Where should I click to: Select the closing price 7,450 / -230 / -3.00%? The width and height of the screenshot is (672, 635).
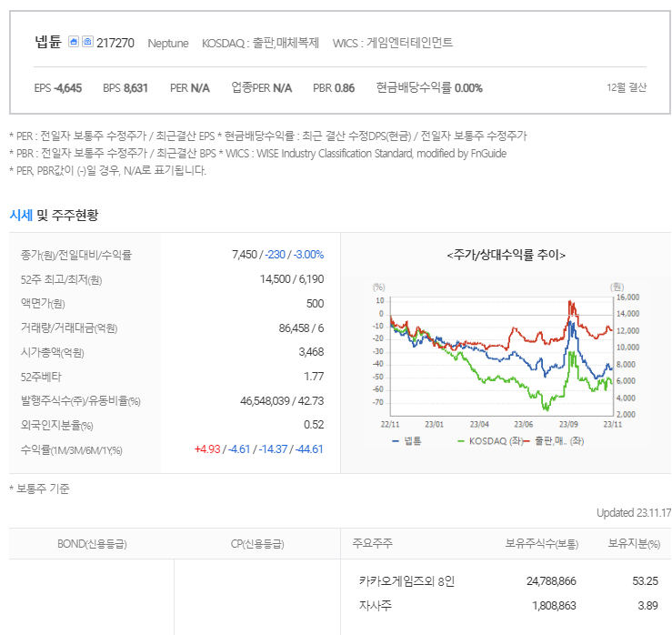[277, 255]
